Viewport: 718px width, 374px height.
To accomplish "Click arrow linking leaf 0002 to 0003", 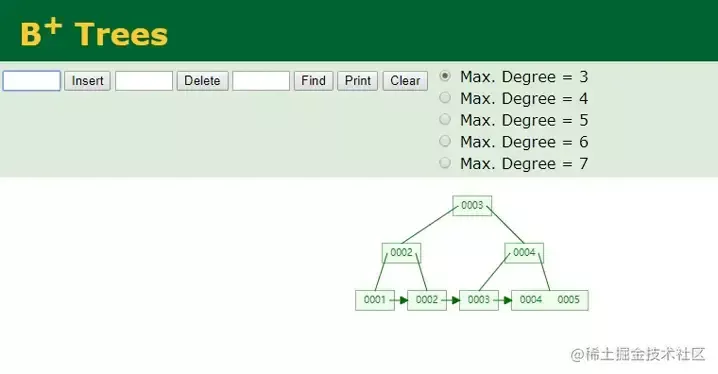I will pyautogui.click(x=451, y=300).
